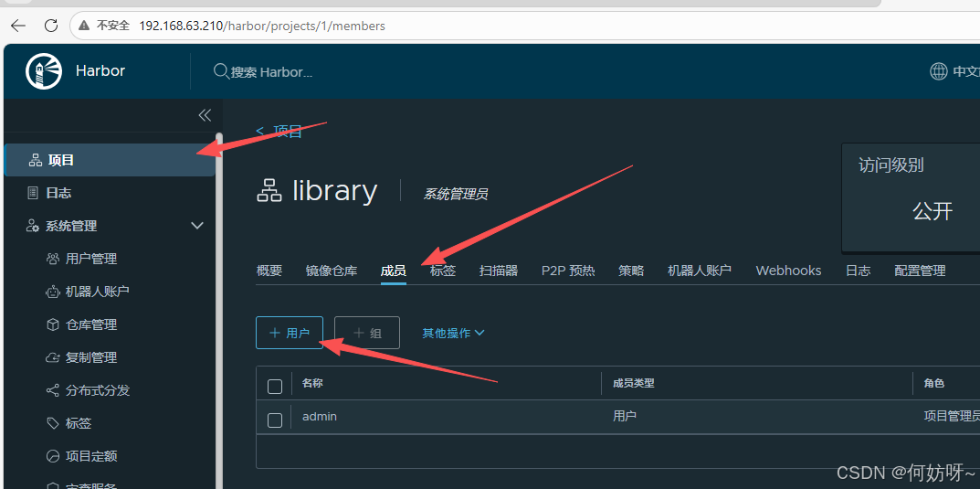Open the 策略 tab
Viewport: 980px width, 489px height.
point(631,271)
